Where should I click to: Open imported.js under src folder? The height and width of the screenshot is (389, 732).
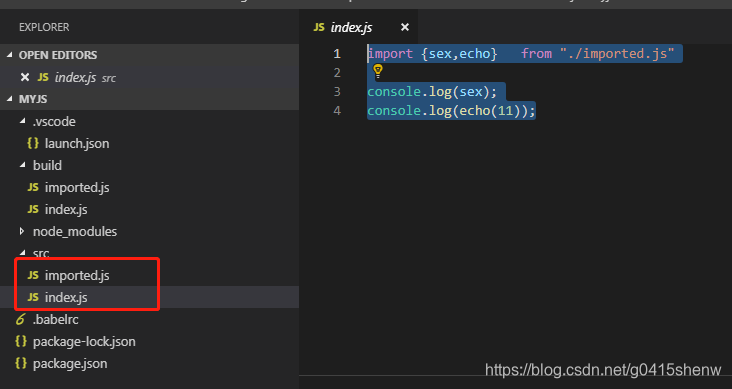tap(77, 276)
